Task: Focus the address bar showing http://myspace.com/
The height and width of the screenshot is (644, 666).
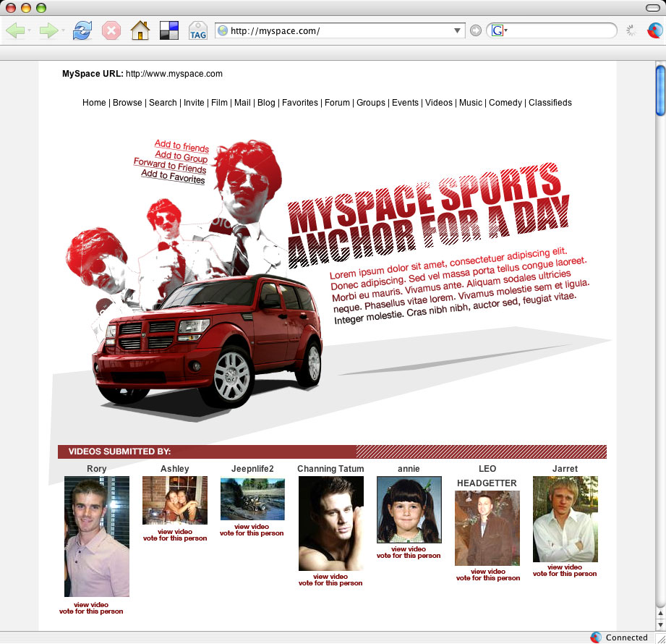Action: [x=340, y=30]
